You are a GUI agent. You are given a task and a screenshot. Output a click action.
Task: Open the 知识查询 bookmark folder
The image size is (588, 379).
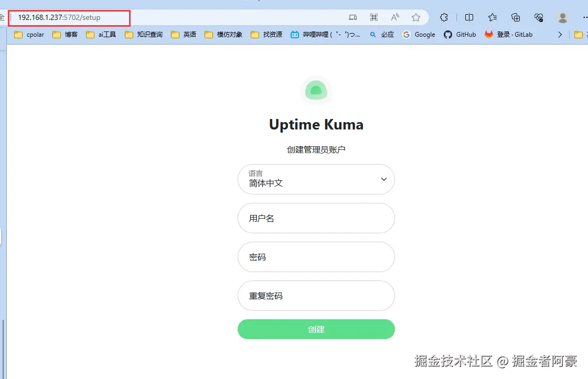point(144,35)
